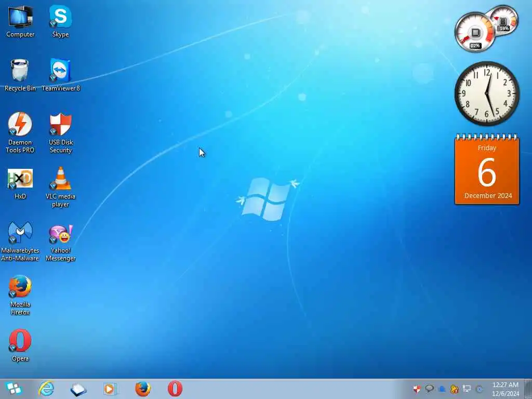This screenshot has height=399, width=532.
Task: Select the Malwarebytes Anti-Malware shortcut
Action: point(20,241)
